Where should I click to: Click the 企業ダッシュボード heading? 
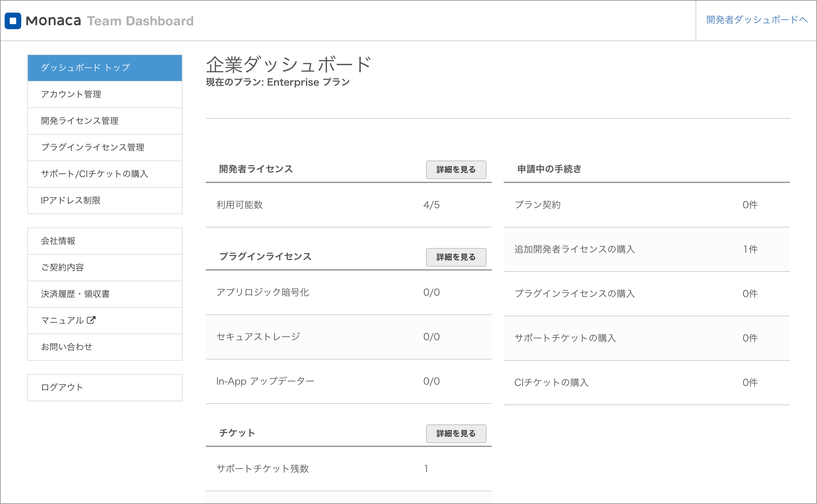pyautogui.click(x=289, y=64)
